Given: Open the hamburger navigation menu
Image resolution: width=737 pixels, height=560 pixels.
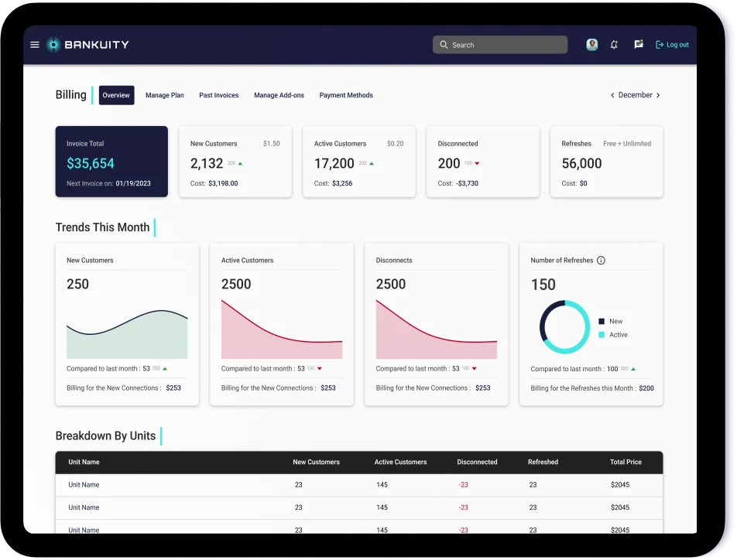Looking at the screenshot, I should (x=35, y=44).
